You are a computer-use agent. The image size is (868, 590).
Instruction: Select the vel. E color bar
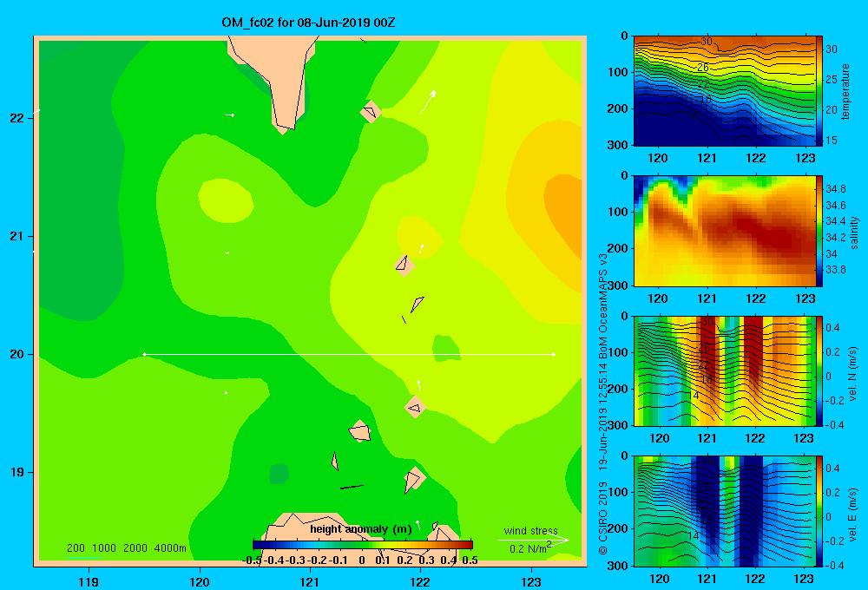(x=819, y=511)
